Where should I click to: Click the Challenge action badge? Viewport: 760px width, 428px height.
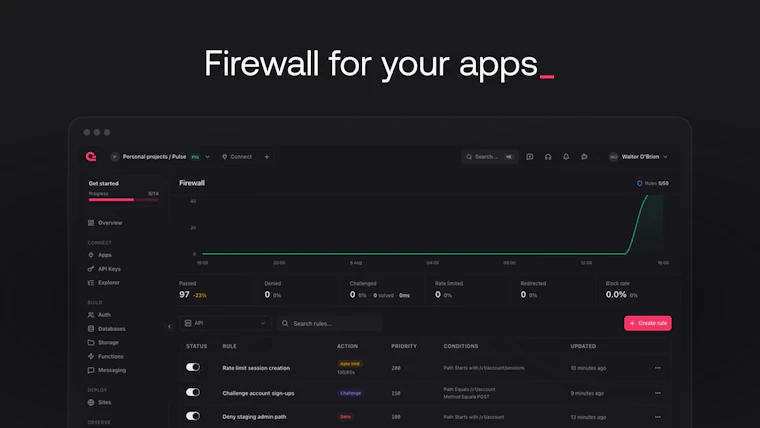[350, 393]
